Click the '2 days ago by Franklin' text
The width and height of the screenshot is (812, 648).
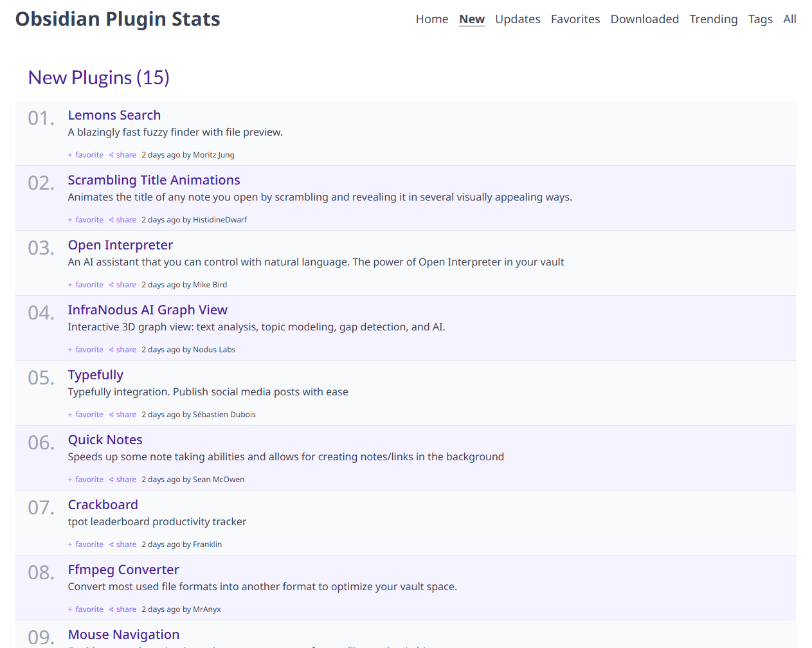(x=181, y=544)
